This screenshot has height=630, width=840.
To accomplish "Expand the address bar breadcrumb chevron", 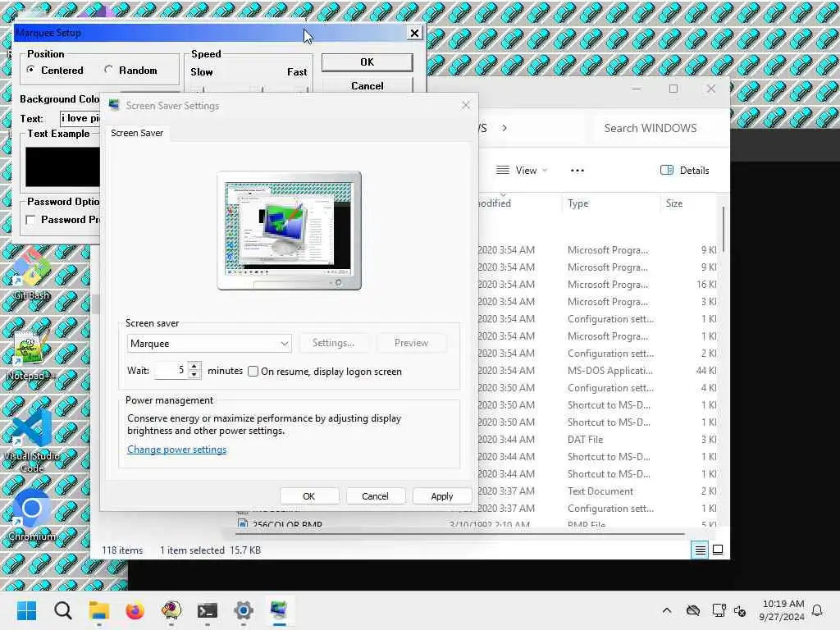I will click(x=504, y=128).
